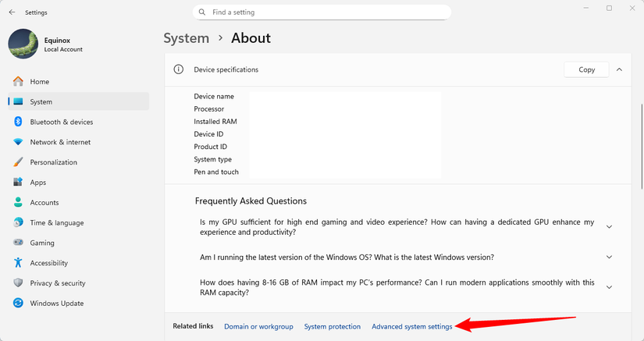644x341 pixels.
Task: Open Time & language via its globe icon
Action: tap(18, 222)
